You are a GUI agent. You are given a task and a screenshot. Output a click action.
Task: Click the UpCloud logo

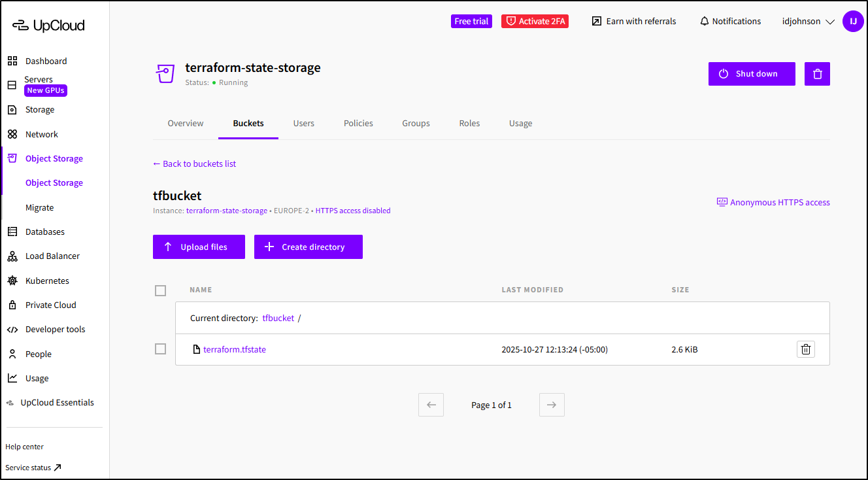tap(48, 26)
